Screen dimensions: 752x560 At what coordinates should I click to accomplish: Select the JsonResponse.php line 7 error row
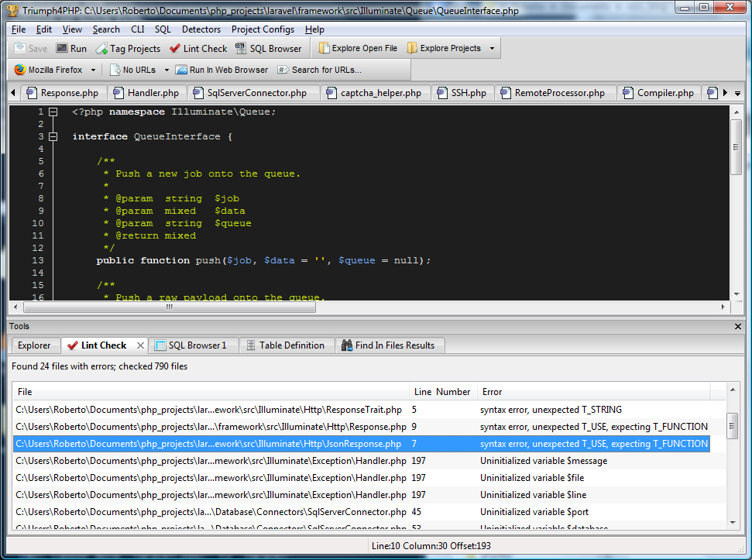click(362, 444)
